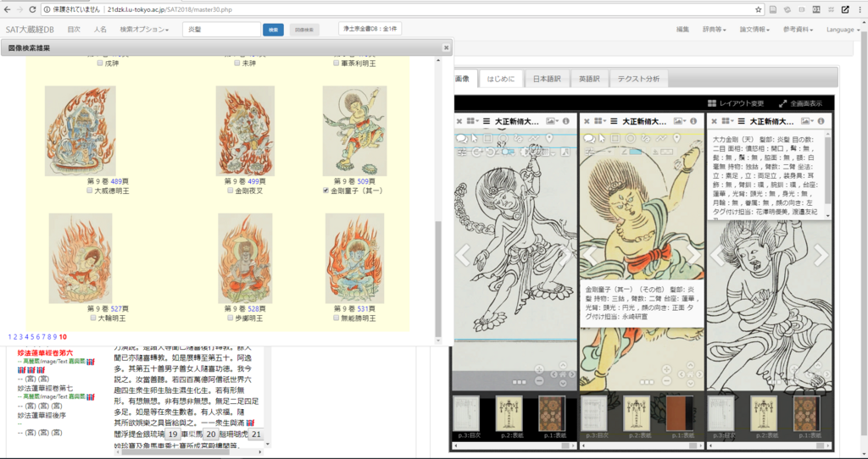Select the pointer tool in middle viewer

[x=603, y=138]
